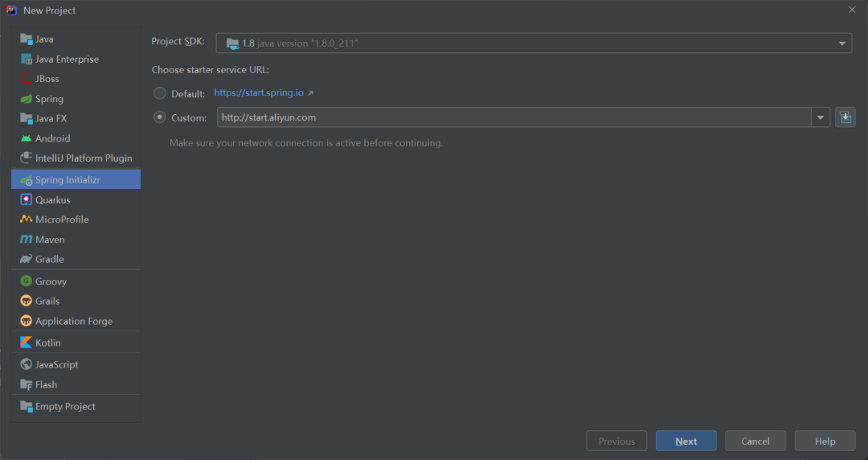Click into the custom URL text field
868x460 pixels.
(514, 117)
